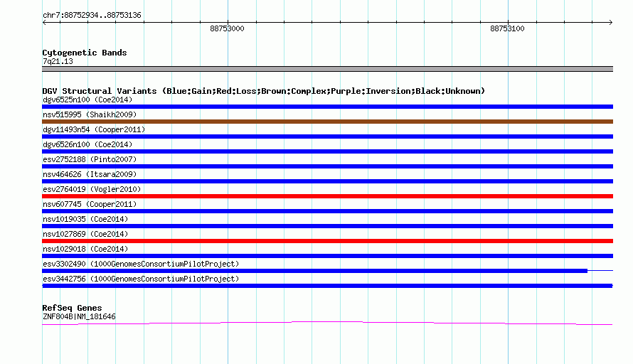Click the nsv1027869 (Coe2014) label
The width and height of the screenshot is (633, 364).
pos(85,234)
